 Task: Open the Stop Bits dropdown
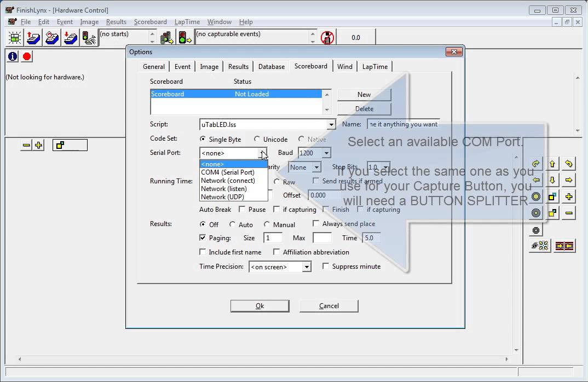[385, 167]
